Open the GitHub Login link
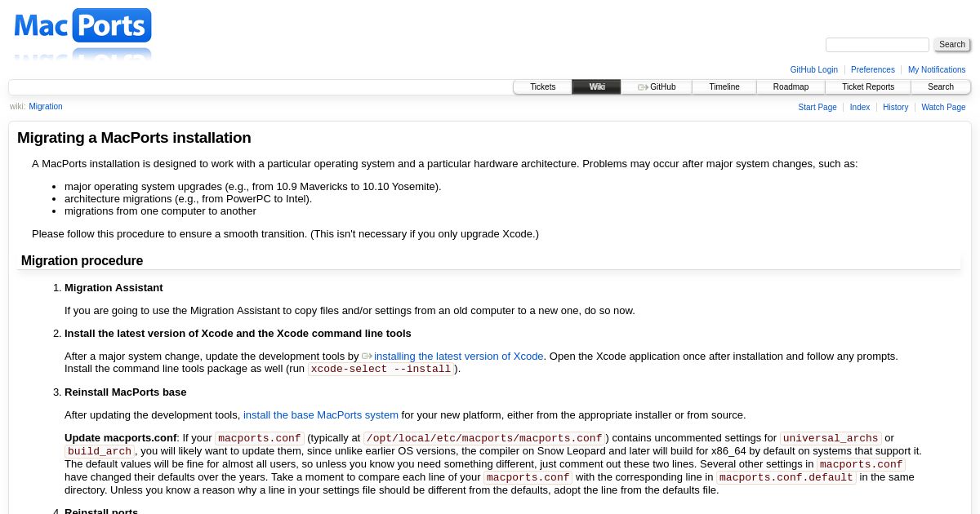This screenshot has width=980, height=514. click(813, 70)
